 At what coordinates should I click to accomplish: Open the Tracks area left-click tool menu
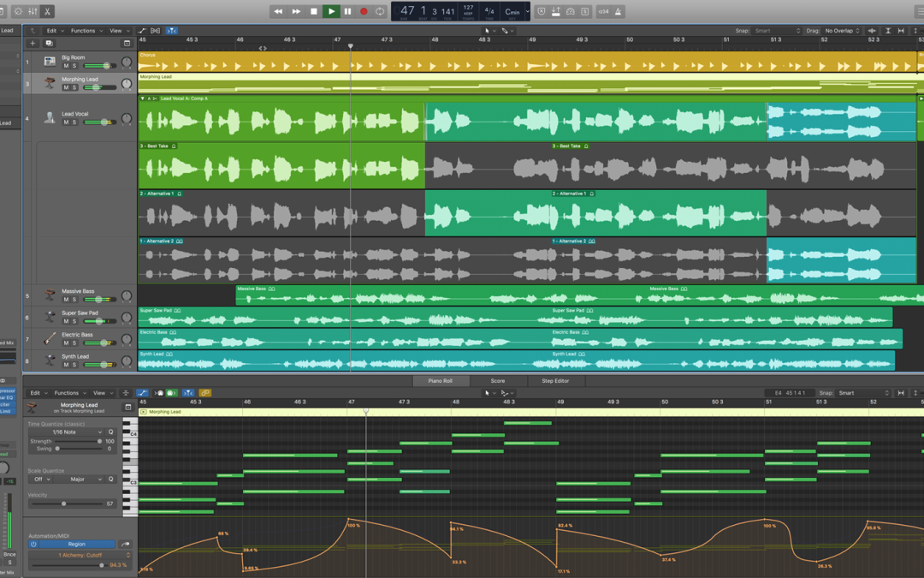(x=489, y=31)
